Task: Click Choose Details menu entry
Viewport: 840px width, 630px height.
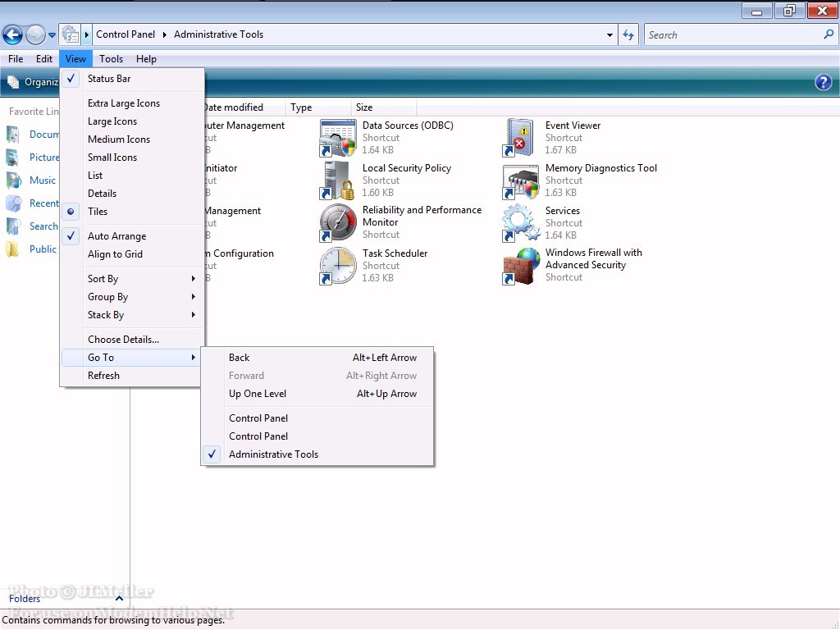Action: (133, 340)
